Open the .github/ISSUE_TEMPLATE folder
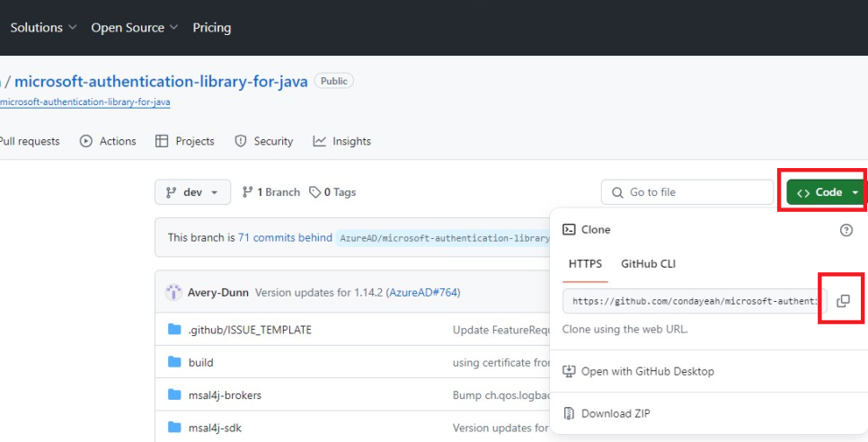This screenshot has height=442, width=868. pos(250,330)
